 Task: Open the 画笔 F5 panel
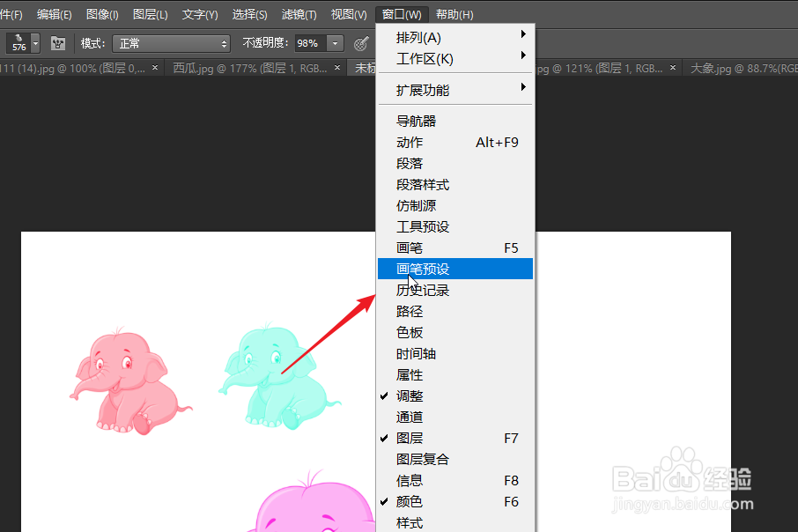(455, 248)
